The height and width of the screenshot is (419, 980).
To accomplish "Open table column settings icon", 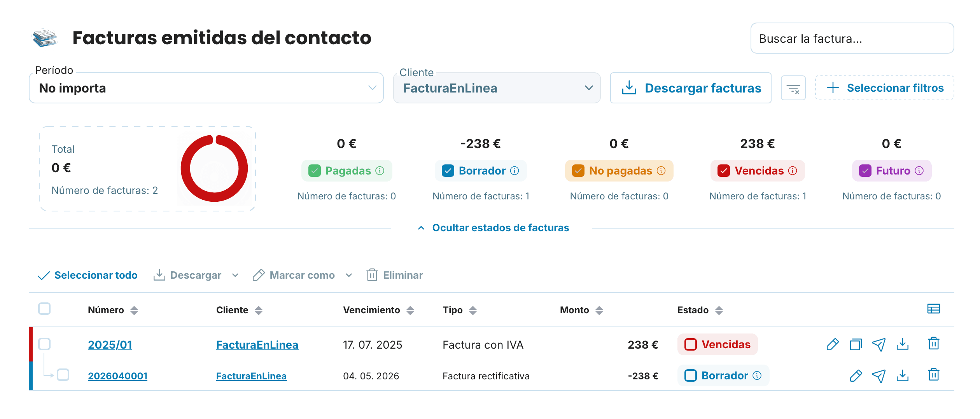I will click(x=933, y=309).
